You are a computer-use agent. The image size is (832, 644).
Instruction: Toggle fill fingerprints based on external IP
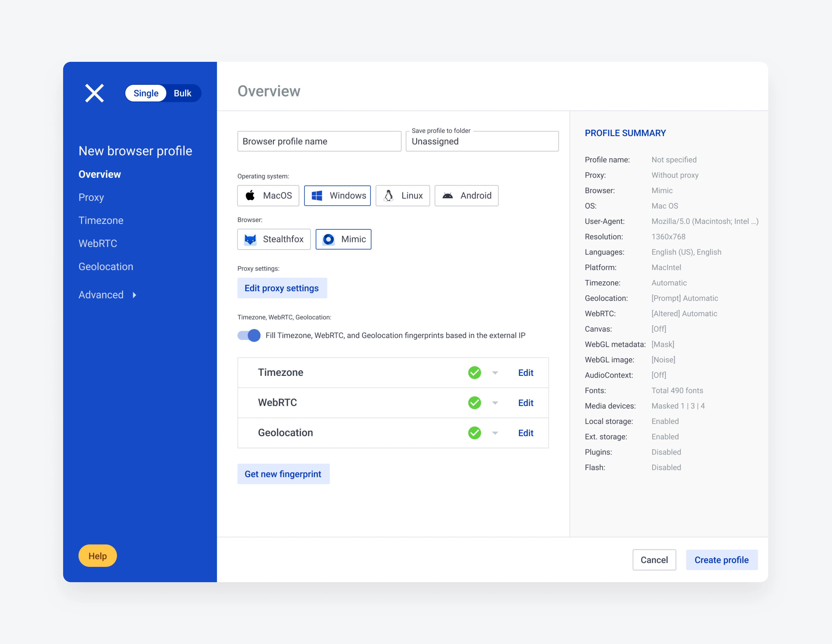tap(249, 335)
